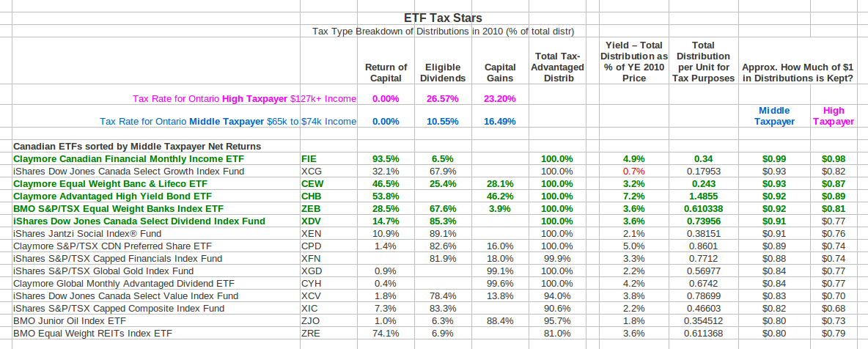This screenshot has width=868, height=349.
Task: Click the XIC ticker cell
Action: [x=309, y=308]
